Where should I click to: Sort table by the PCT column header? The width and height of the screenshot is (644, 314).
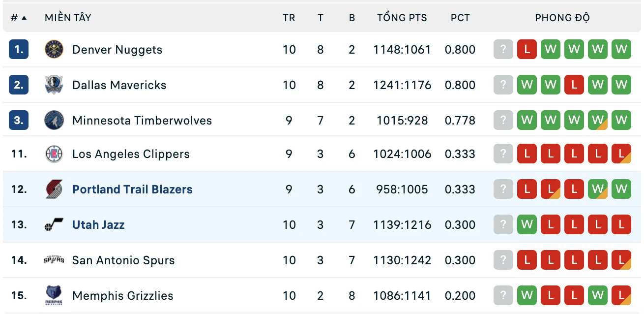[x=460, y=18]
